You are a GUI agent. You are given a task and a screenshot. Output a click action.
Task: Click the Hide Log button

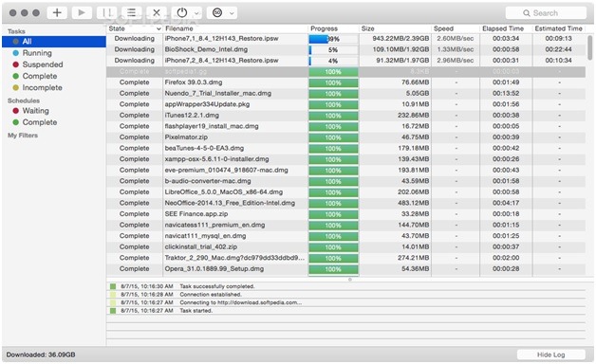point(550,355)
